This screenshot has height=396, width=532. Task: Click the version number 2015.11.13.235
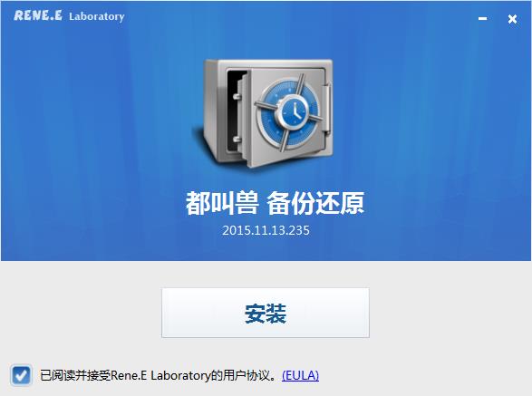coord(266,230)
